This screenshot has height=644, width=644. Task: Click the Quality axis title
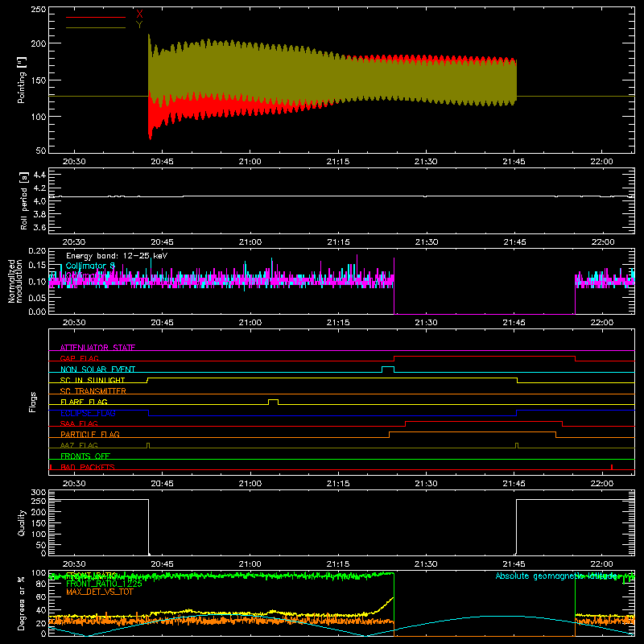(x=22, y=522)
